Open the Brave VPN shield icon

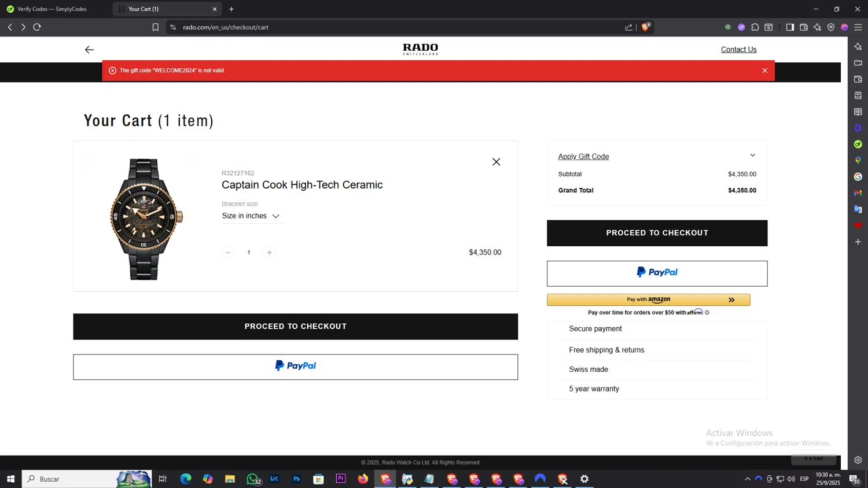pos(831,27)
